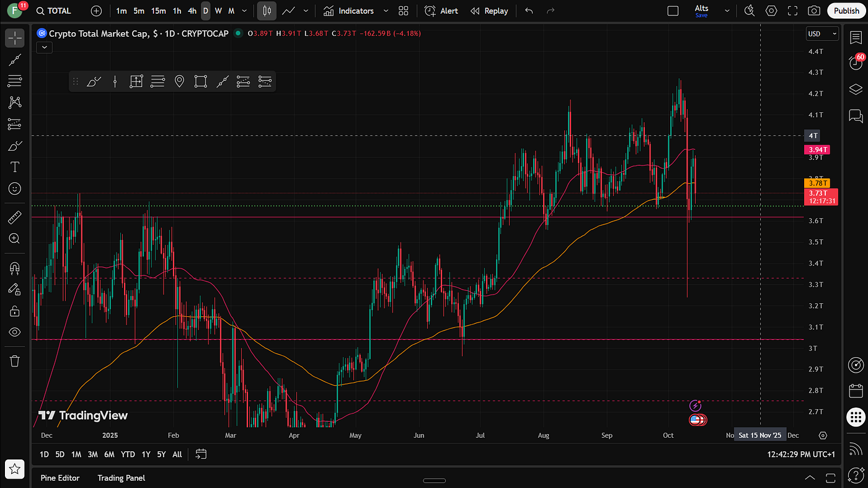Select the 1m timeframe
The image size is (868, 488).
coord(122,11)
